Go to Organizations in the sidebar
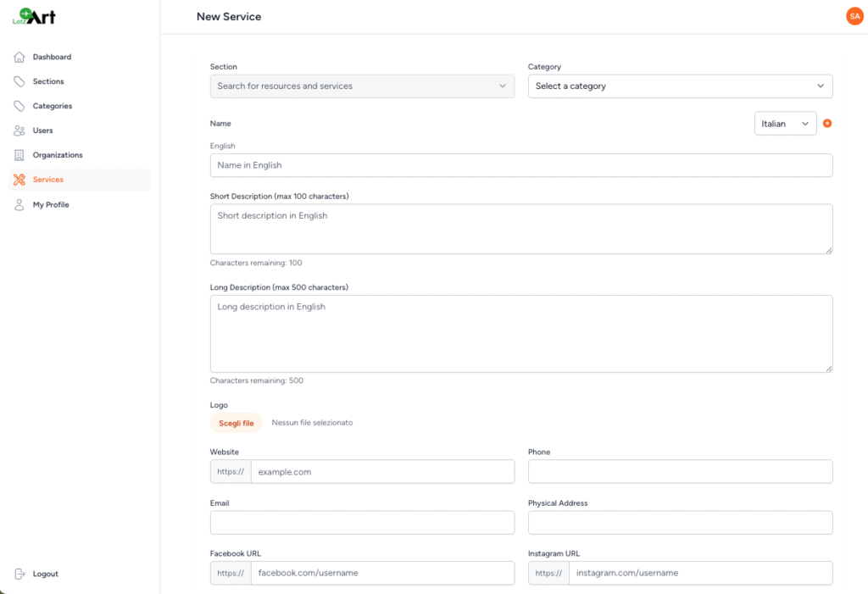This screenshot has width=868, height=594. 58,156
